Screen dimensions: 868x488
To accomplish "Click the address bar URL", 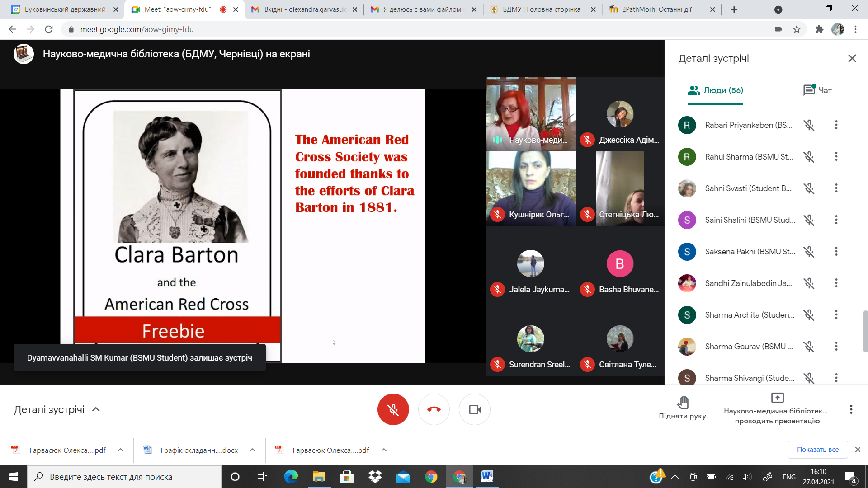I will pos(137,29).
